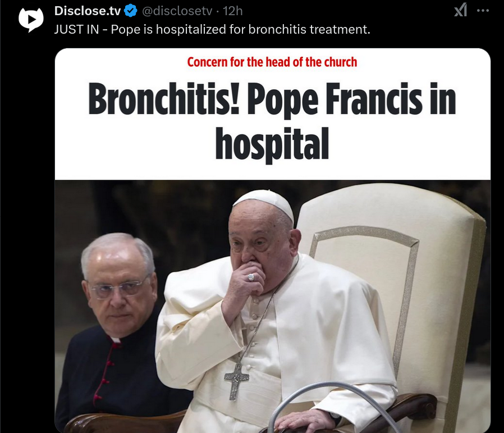
Task: Open the Disclose.tv profile avatar
Action: tap(31, 20)
